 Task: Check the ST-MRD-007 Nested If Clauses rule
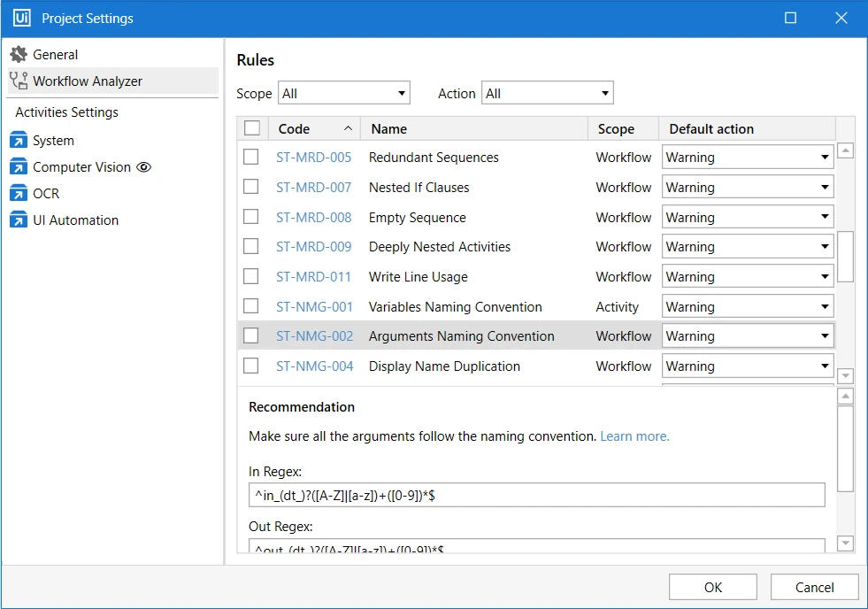(250, 187)
